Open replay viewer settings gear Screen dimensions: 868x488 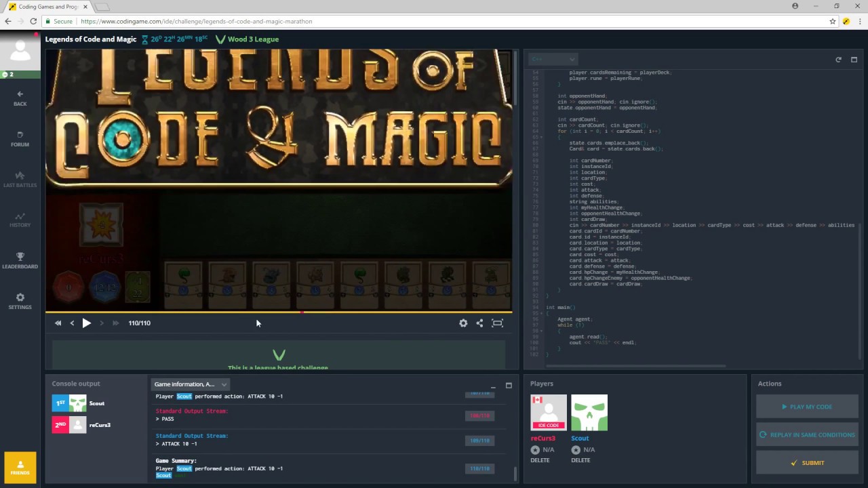(x=463, y=323)
